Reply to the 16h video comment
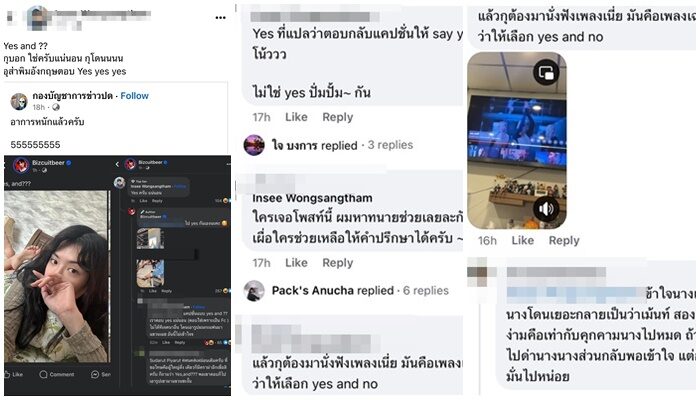 click(x=564, y=241)
